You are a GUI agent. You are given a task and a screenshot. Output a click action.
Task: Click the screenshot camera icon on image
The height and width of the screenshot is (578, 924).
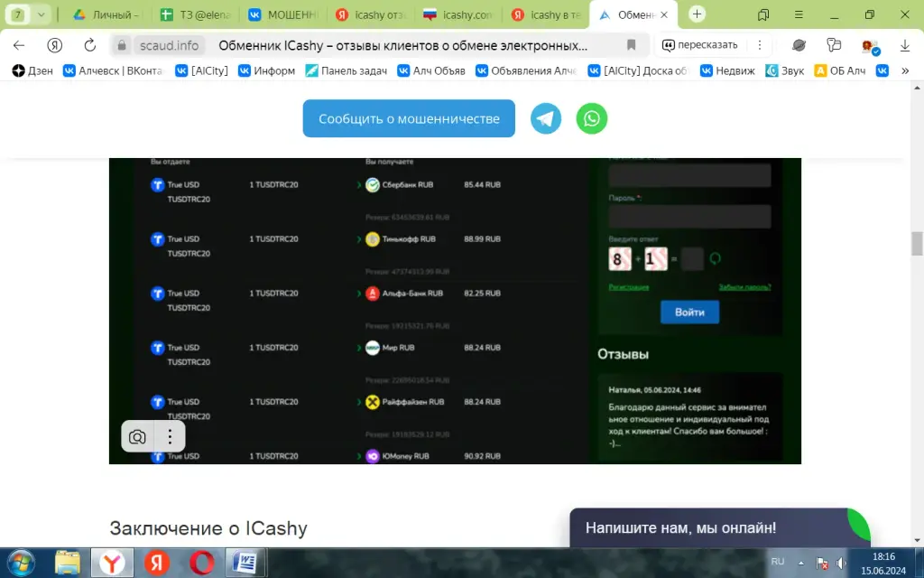(137, 437)
